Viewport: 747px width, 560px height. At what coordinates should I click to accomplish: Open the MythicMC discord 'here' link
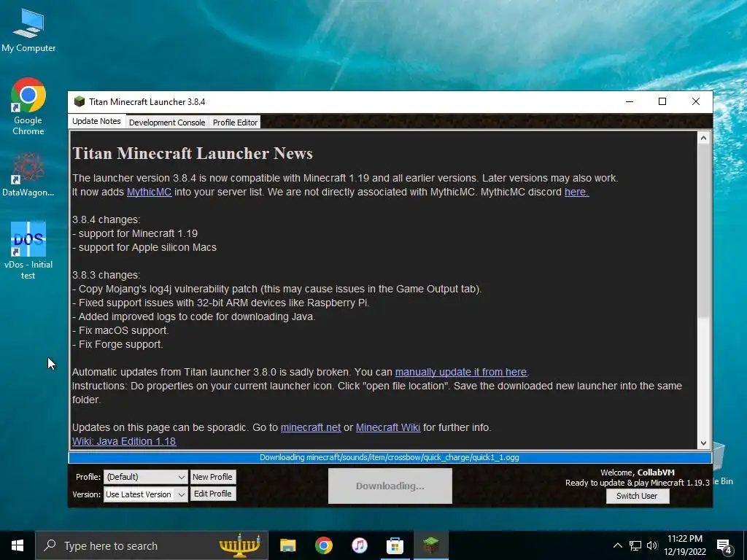point(576,192)
